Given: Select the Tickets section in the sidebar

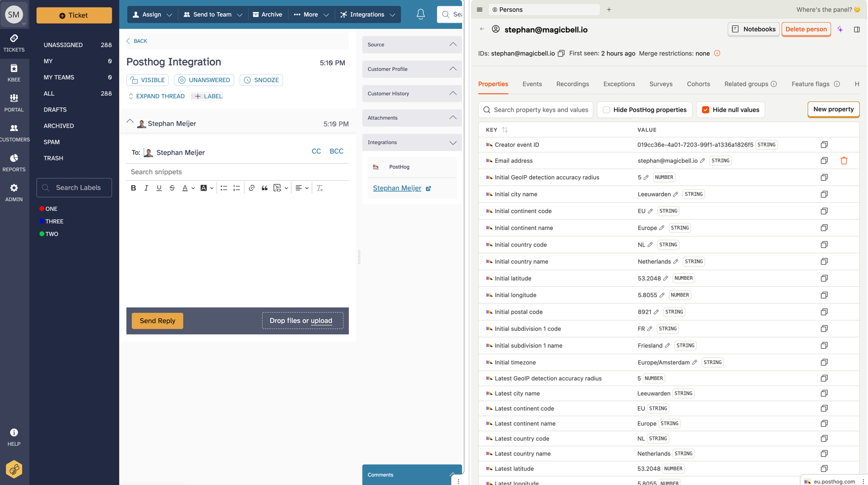Looking at the screenshot, I should [x=14, y=43].
